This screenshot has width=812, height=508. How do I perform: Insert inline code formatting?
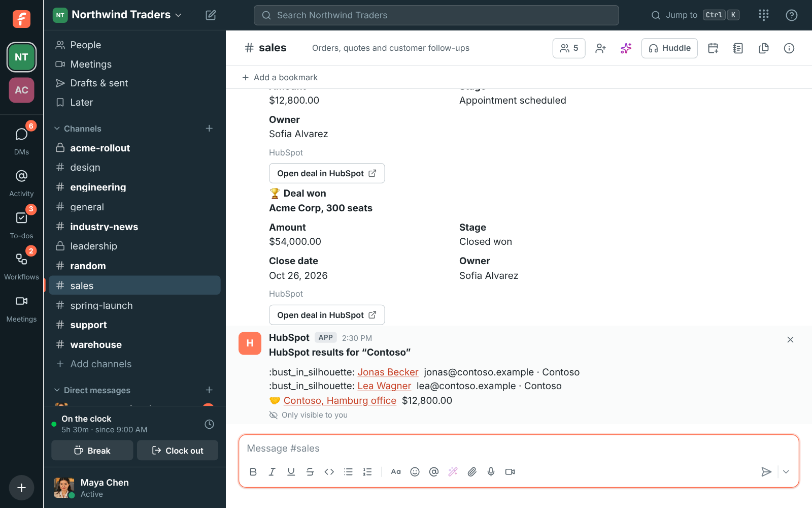tap(329, 472)
